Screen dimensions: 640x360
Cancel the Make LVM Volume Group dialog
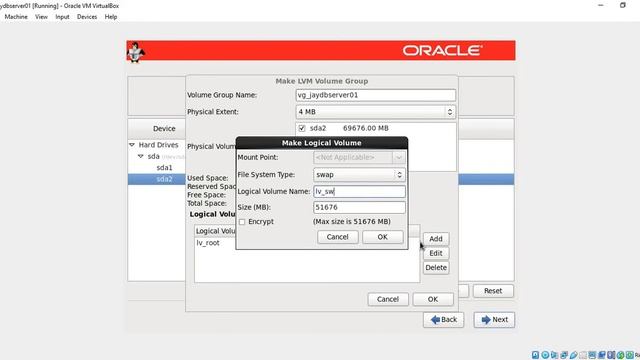point(388,299)
